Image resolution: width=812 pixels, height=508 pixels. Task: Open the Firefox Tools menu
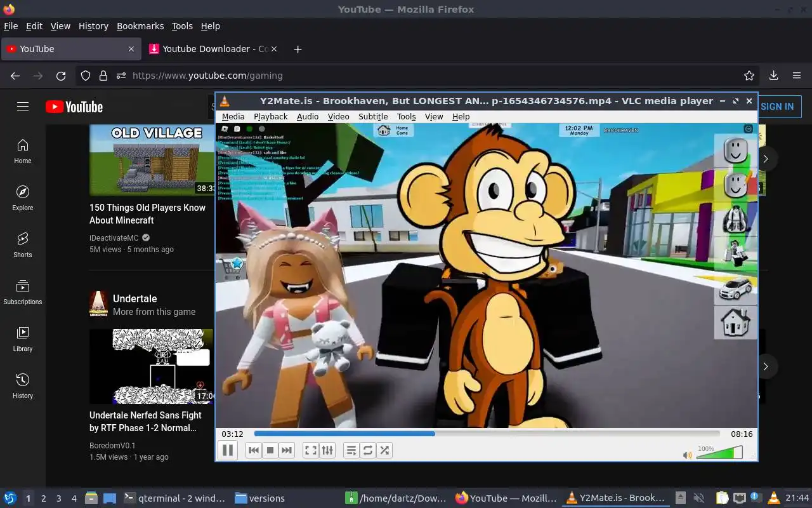coord(182,26)
